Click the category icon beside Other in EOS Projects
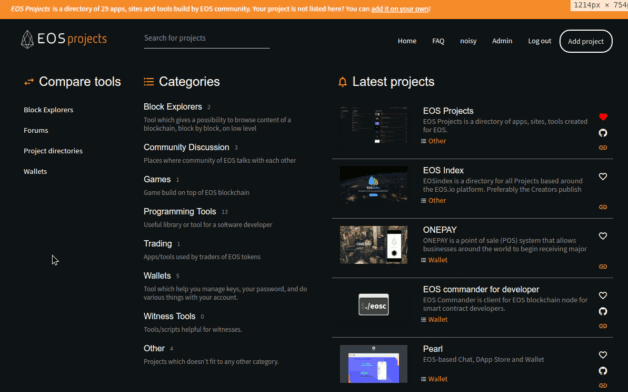 (x=423, y=141)
